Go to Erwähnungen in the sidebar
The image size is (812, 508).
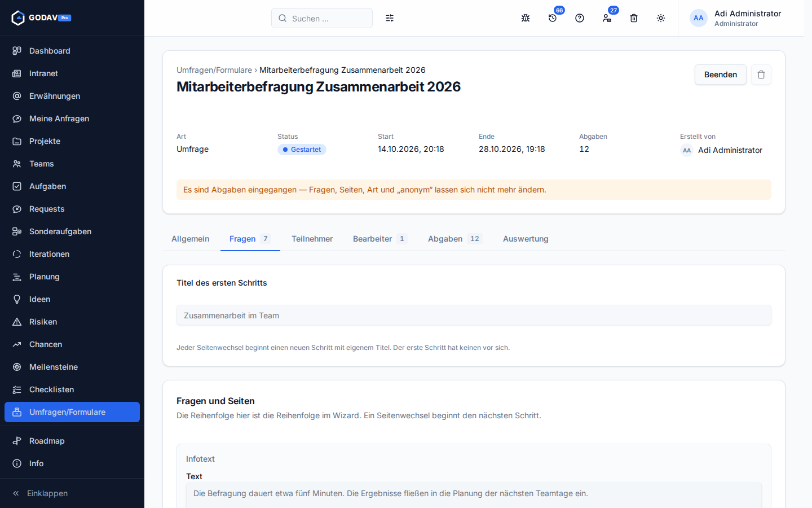(72, 96)
